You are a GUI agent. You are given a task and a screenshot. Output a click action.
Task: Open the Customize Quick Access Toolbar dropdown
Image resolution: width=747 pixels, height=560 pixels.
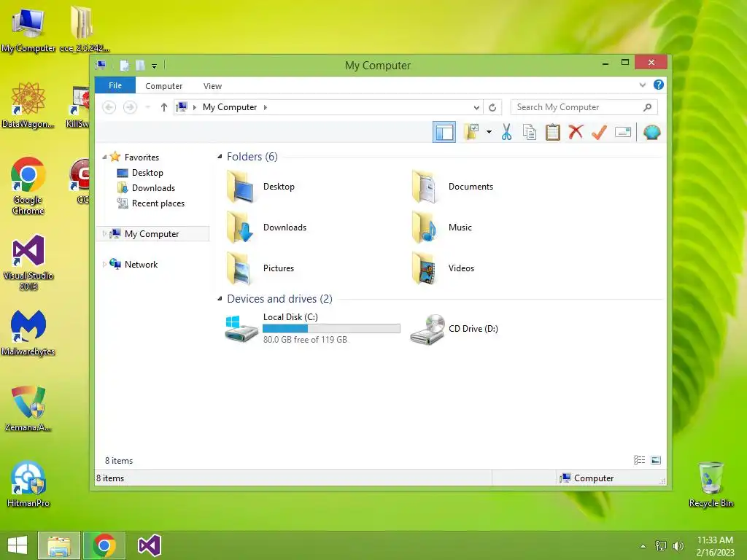(x=155, y=66)
